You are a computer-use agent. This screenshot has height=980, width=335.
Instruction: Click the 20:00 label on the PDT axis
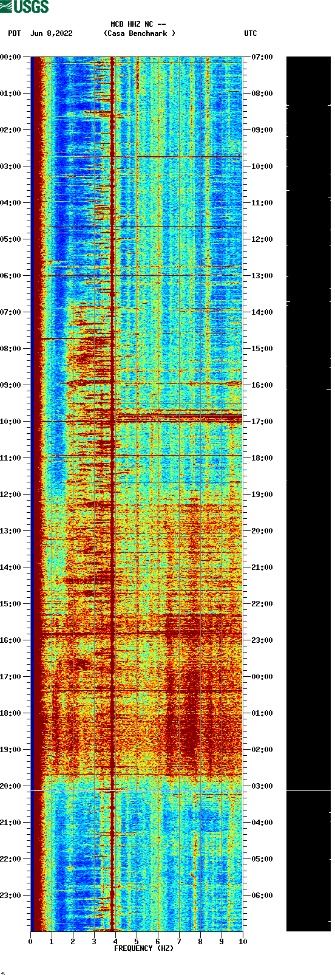point(10,786)
